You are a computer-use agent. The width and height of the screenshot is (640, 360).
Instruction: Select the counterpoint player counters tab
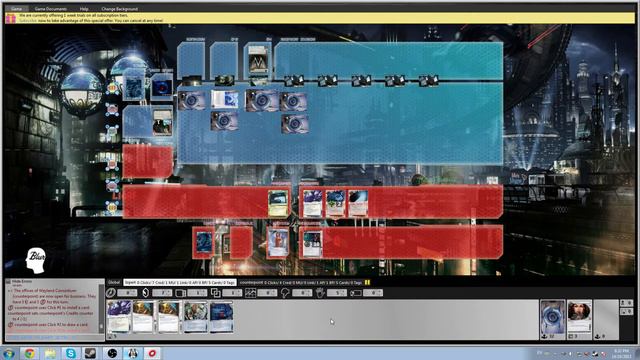point(301,282)
